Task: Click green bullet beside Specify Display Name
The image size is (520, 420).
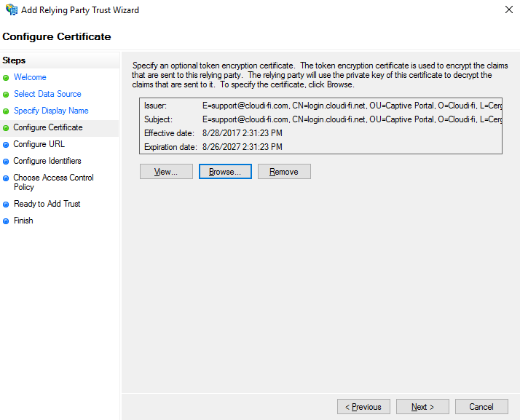Action: point(6,111)
